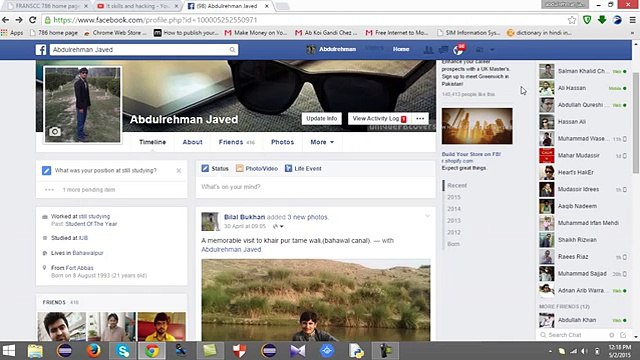This screenshot has height=360, width=640.
Task: Open the Windows Start button
Action: (9, 351)
